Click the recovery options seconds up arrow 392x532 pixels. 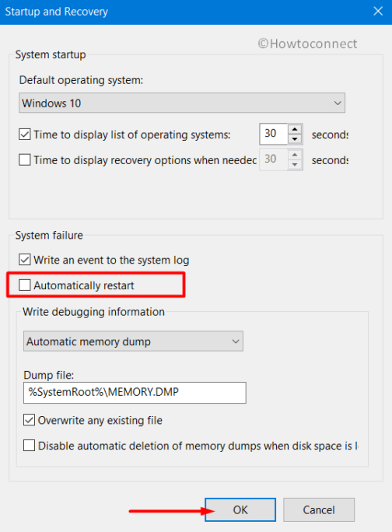coord(295,155)
